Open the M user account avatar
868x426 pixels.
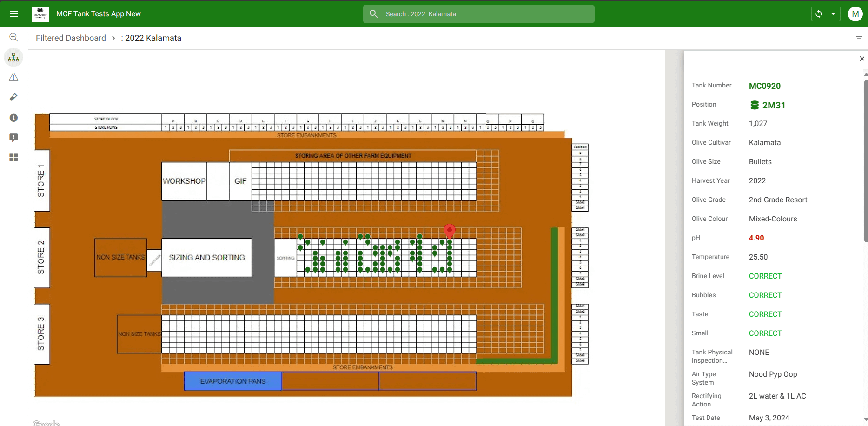pos(855,14)
